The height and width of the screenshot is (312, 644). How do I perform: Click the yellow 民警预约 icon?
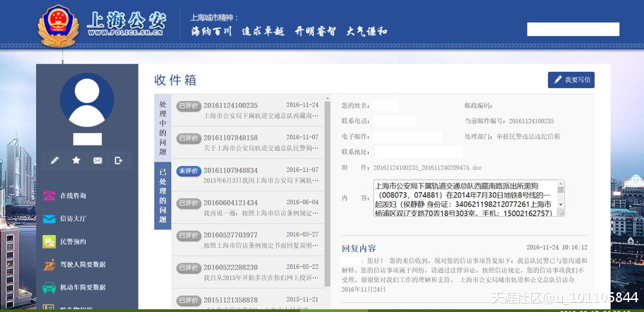pyautogui.click(x=49, y=242)
